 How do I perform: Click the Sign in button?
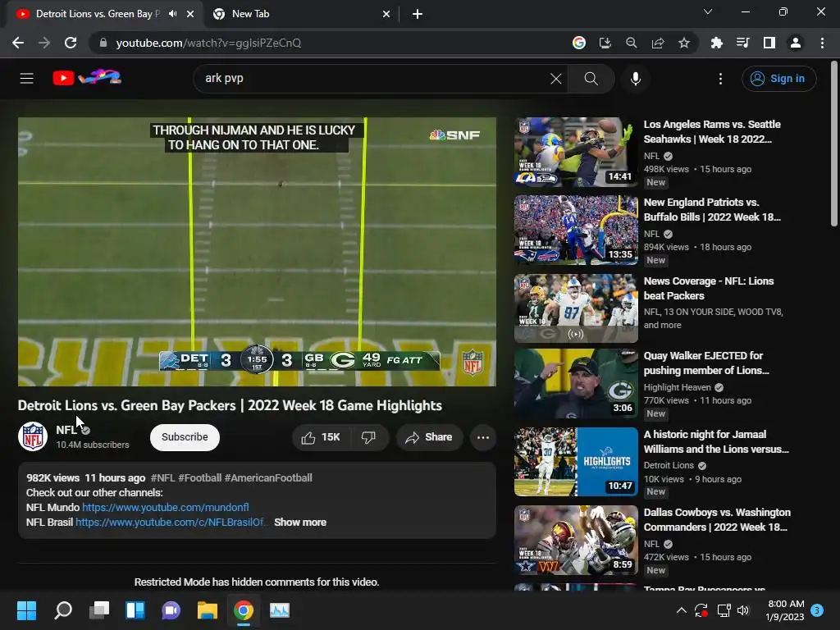click(779, 79)
